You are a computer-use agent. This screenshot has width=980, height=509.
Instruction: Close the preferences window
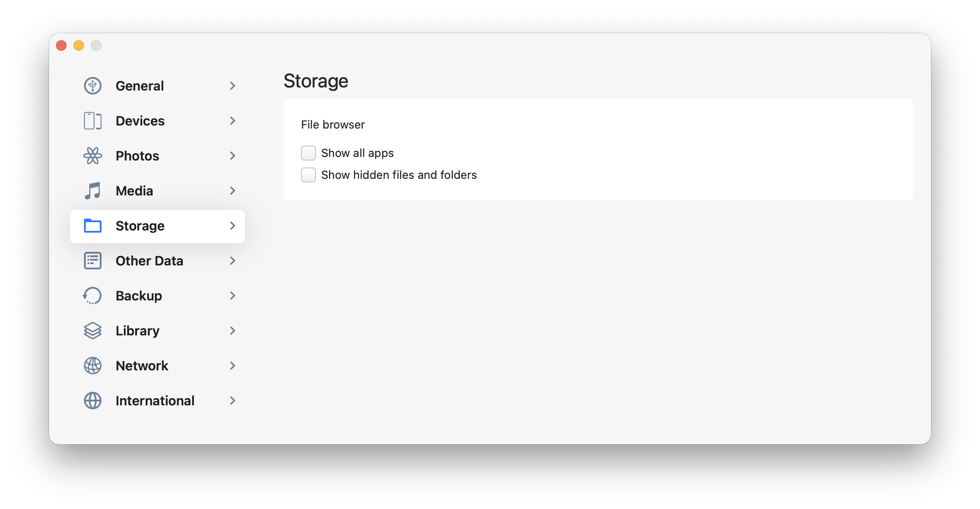pos(61,45)
